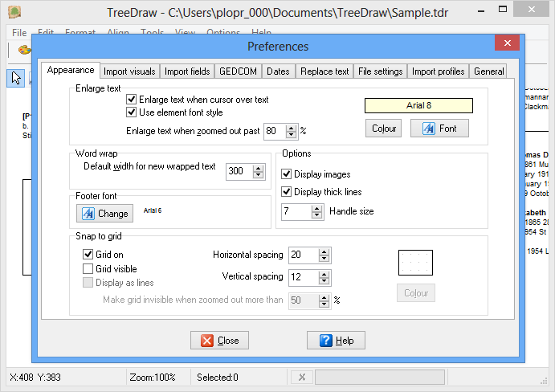The image size is (555, 392).
Task: Open the File settings tab
Action: pyautogui.click(x=381, y=71)
